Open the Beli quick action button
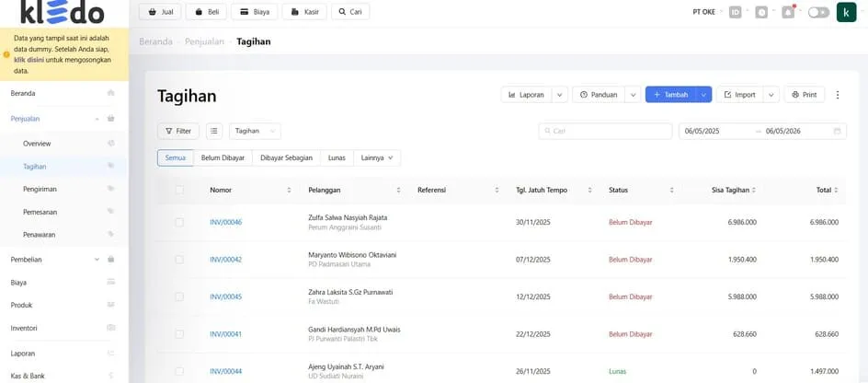The image size is (868, 383). point(206,12)
